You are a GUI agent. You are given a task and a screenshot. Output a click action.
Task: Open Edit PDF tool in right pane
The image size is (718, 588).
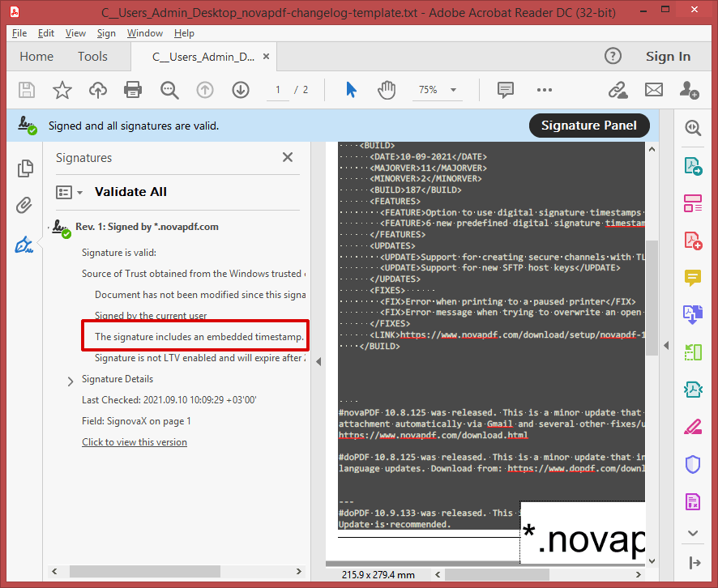coord(693,203)
